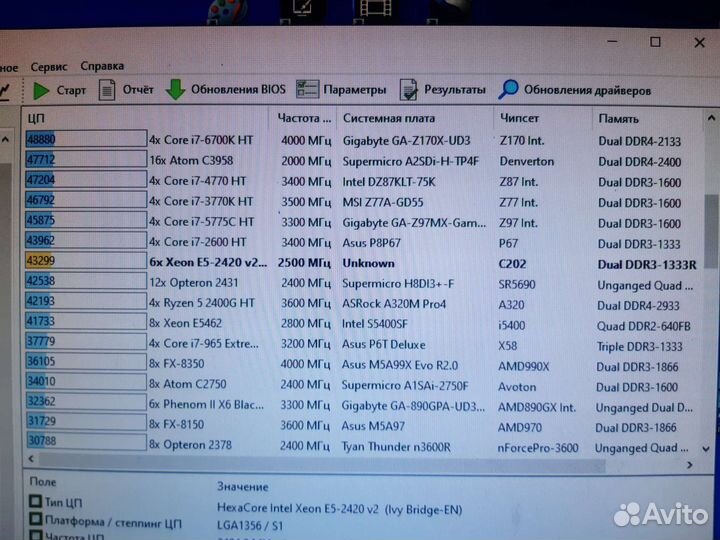Select the 8x Xeon E5462 row
This screenshot has width=720, height=540.
click(x=185, y=323)
